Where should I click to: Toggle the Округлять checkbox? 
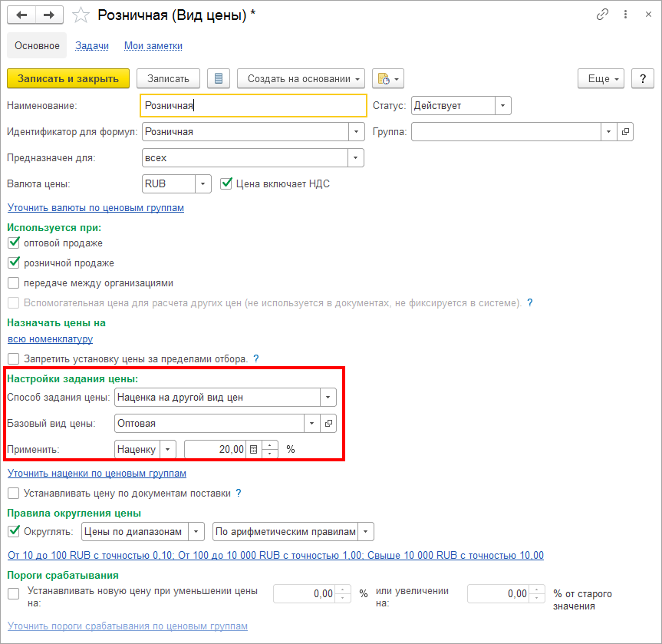pos(13,531)
